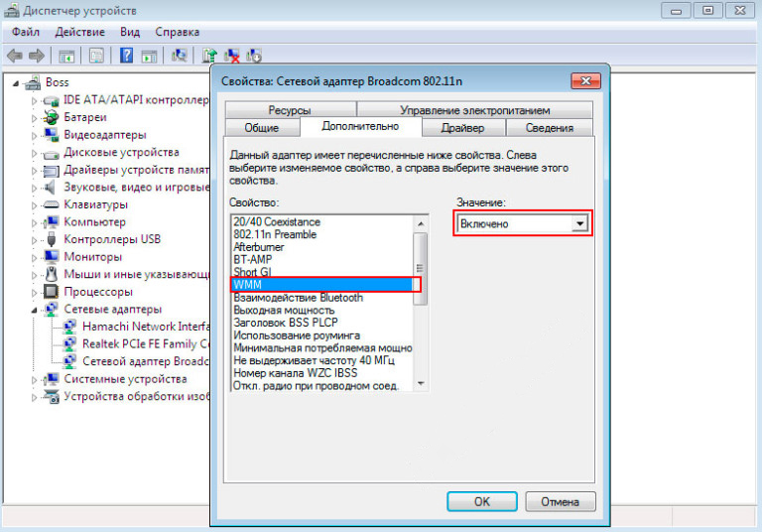This screenshot has width=762, height=532.
Task: Open the Действие menu
Action: point(79,32)
